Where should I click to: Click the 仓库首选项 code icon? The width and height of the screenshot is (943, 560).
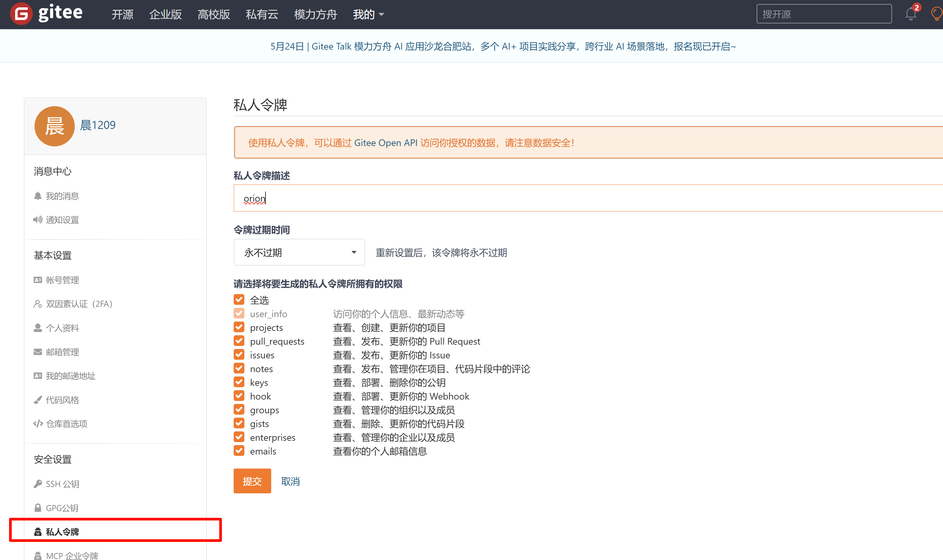[38, 424]
